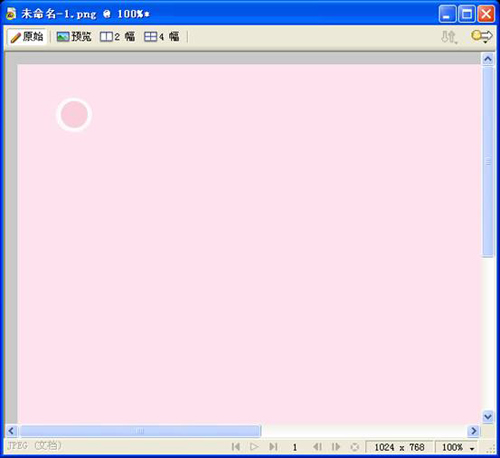
Task: Click the vertical scrollbar up arrow
Action: tap(488, 59)
